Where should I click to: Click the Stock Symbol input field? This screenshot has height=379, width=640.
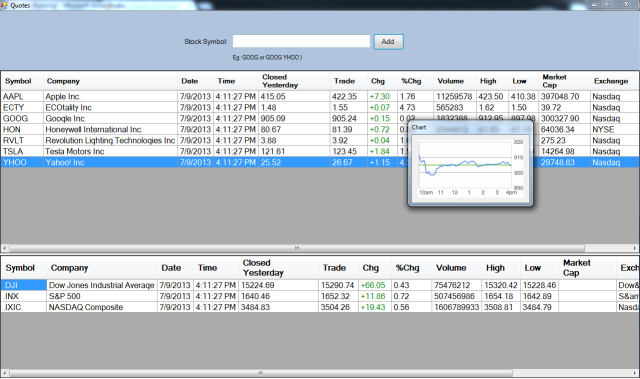pyautogui.click(x=301, y=41)
